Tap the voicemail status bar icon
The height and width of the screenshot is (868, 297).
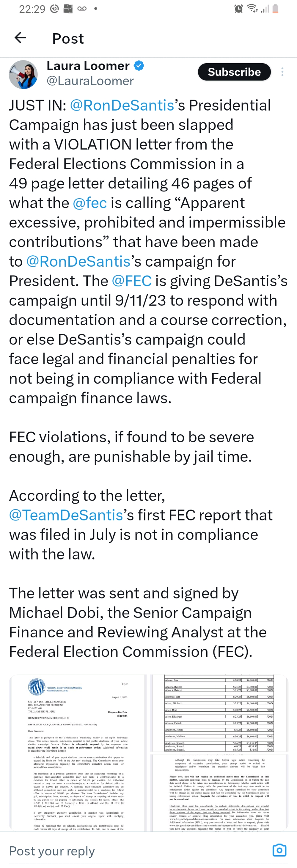tap(82, 9)
